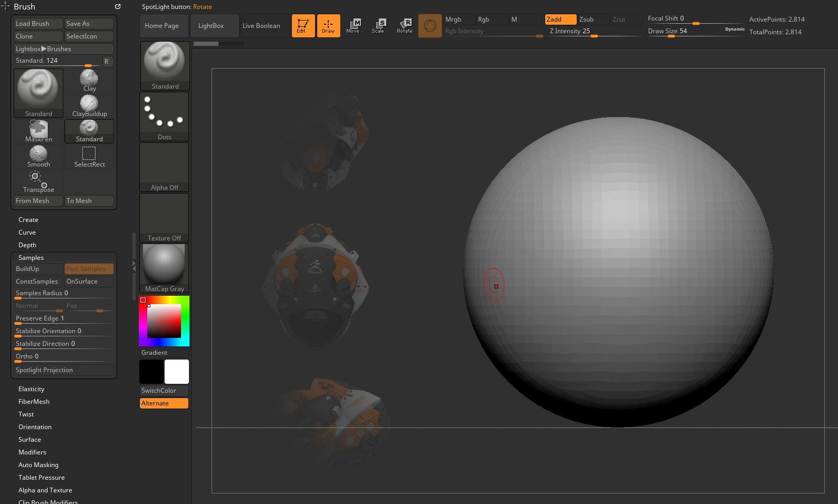This screenshot has height=504, width=838.
Task: Select the Transpose brush icon
Action: [39, 182]
